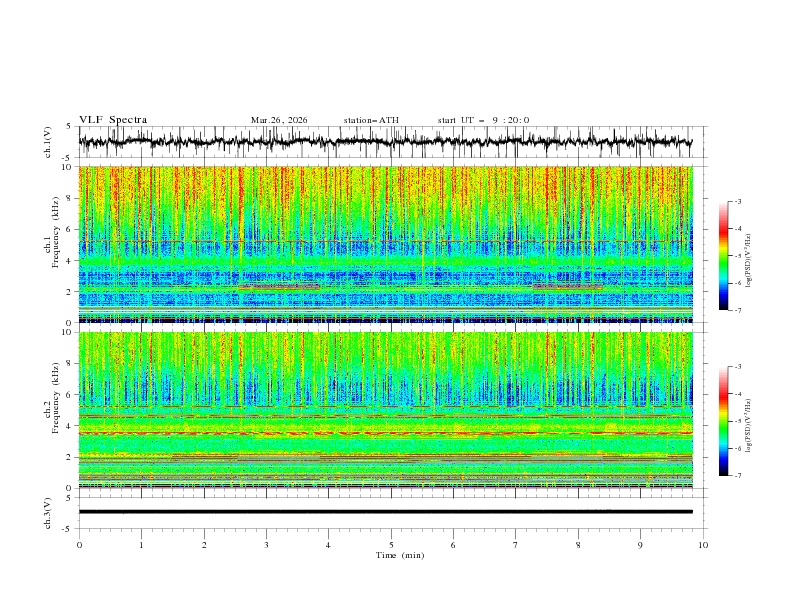
Task: Click the "8" tick on the time axis
Action: click(x=578, y=545)
